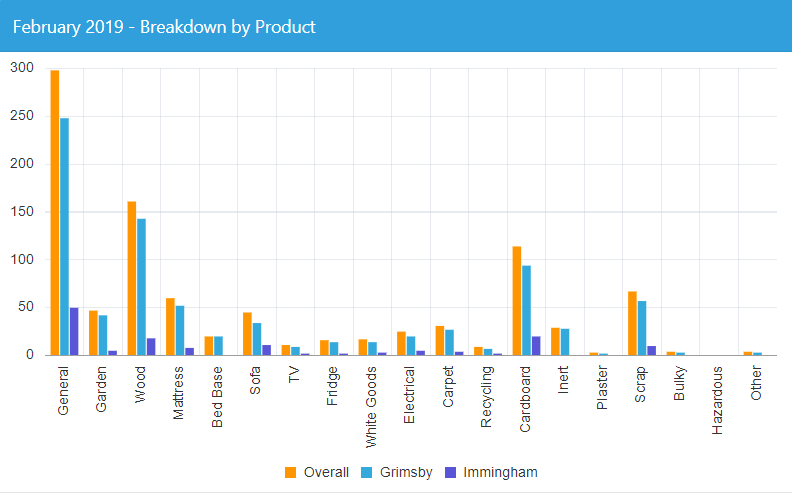
Task: Click the 250 value on the y-axis
Action: click(22, 116)
